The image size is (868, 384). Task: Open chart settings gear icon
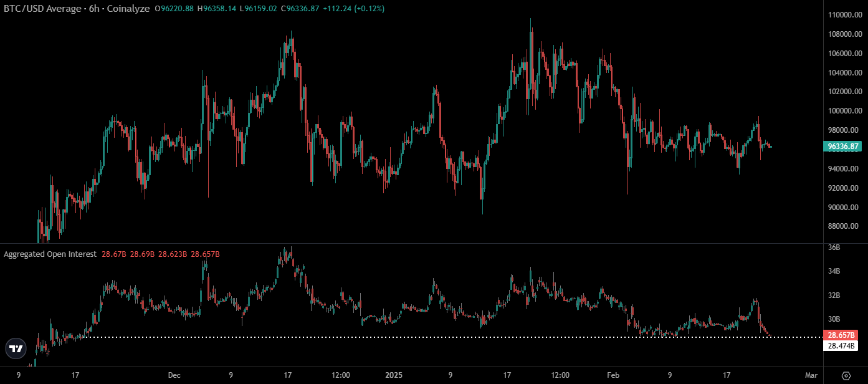coord(846,375)
